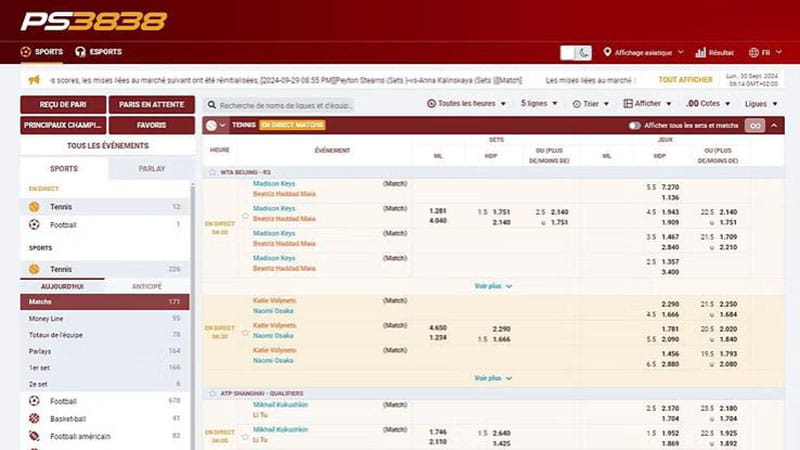
Task: Click the Tout afficher link
Action: click(x=684, y=80)
